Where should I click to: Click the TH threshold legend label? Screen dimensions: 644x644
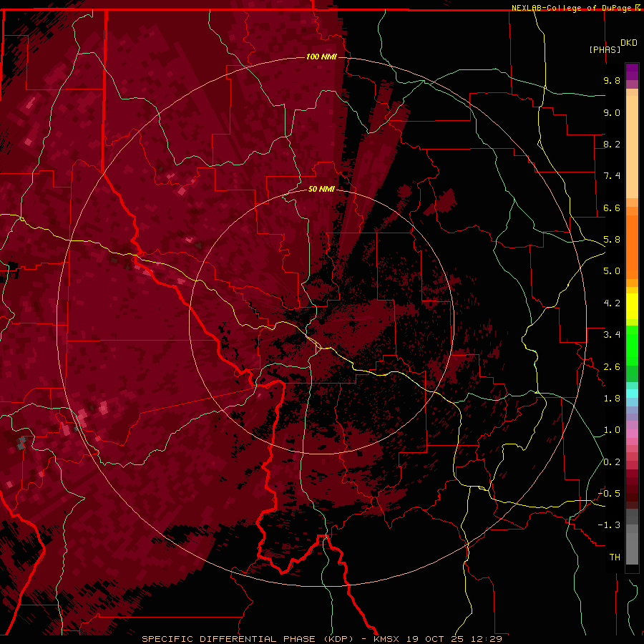[x=615, y=557]
